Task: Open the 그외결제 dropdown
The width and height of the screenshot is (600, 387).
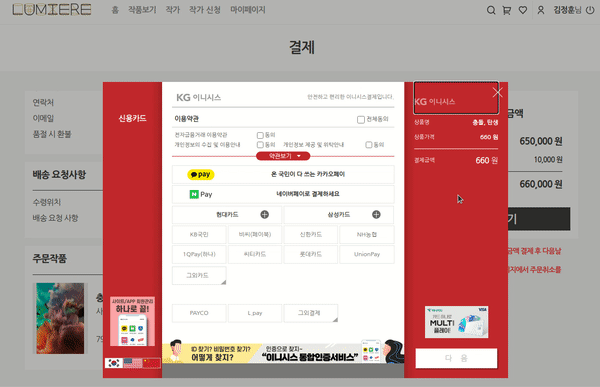Action: [311, 313]
